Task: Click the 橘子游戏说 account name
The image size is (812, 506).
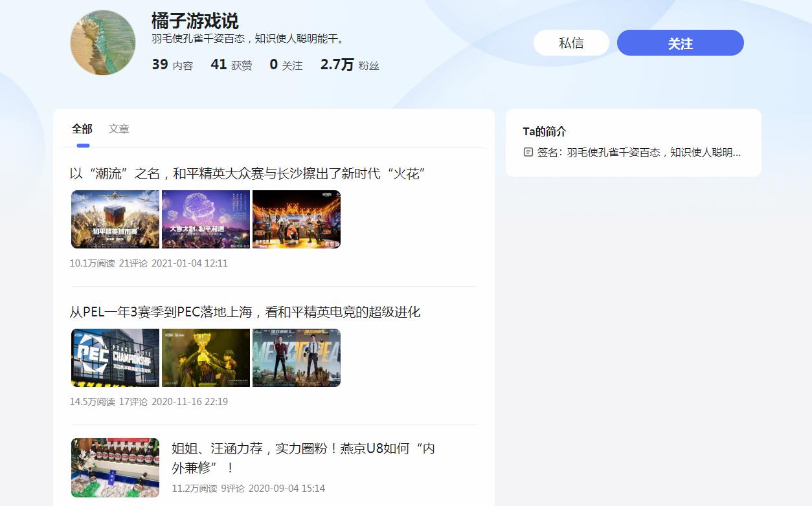Action: coord(195,21)
